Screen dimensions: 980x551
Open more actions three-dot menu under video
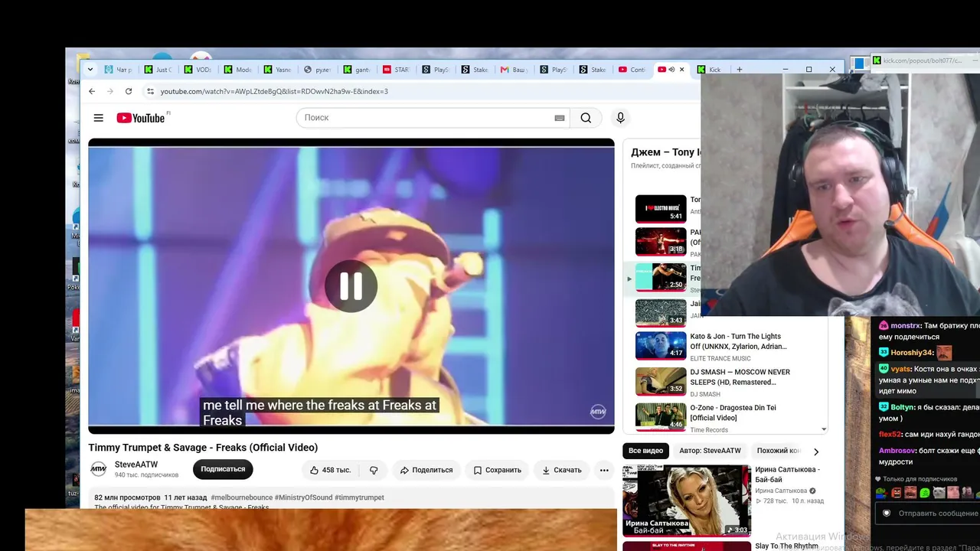click(x=604, y=470)
